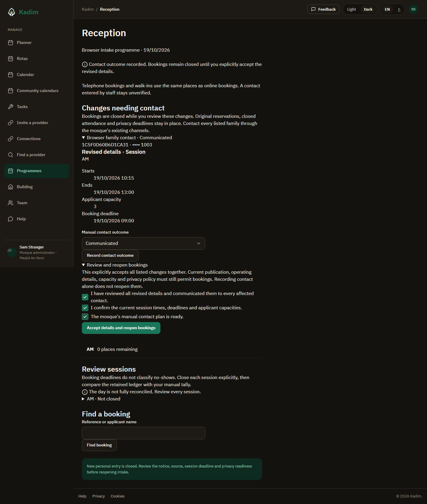
Task: Select the Dark theme option
Action: click(x=368, y=9)
